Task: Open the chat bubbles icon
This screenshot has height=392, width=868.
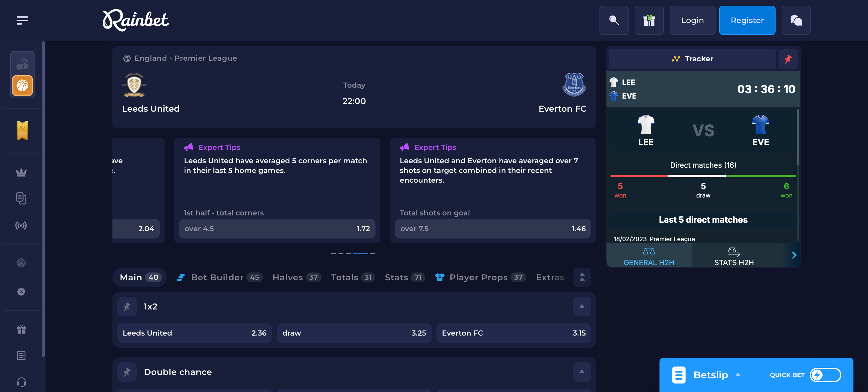Action: pyautogui.click(x=796, y=20)
